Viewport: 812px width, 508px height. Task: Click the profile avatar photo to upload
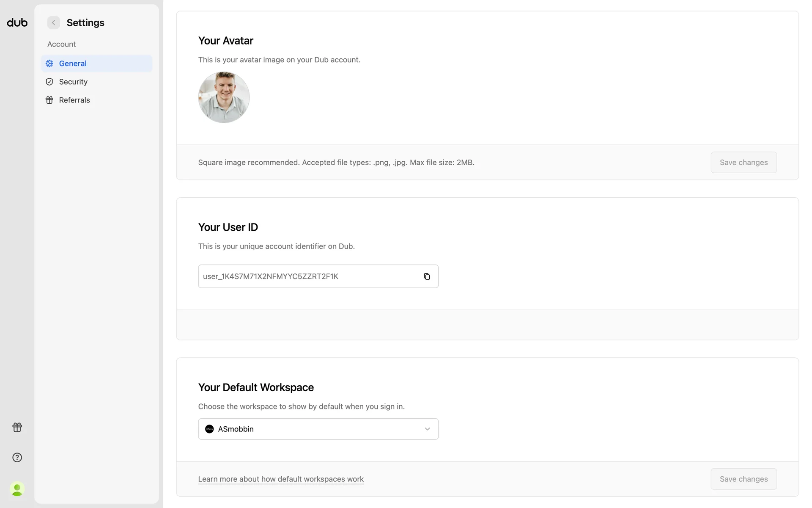coord(224,97)
